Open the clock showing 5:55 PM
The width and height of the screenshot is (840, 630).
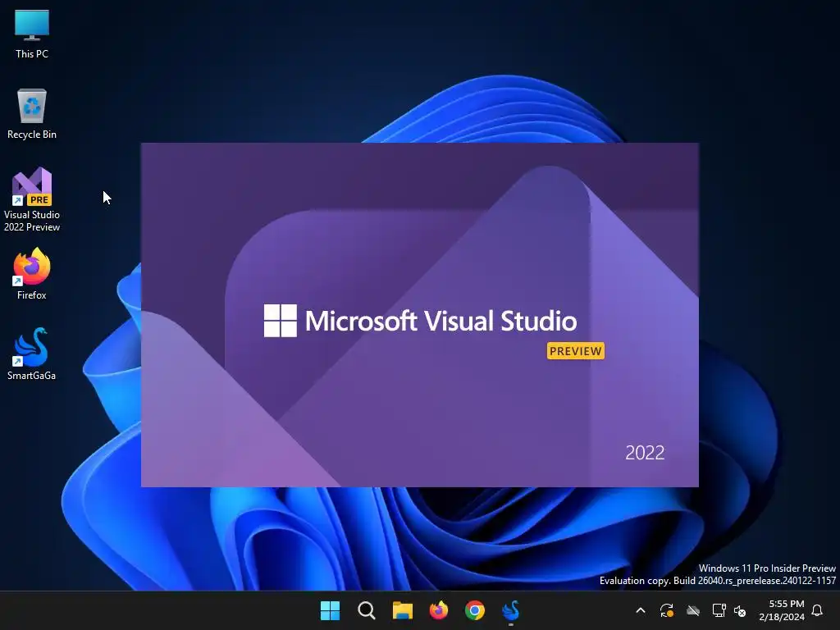tap(782, 610)
